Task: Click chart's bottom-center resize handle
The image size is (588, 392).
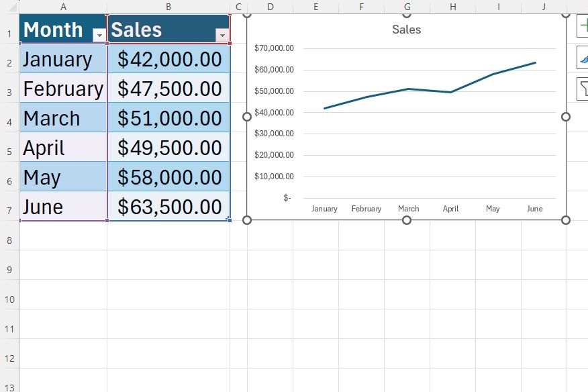Action: [x=407, y=220]
